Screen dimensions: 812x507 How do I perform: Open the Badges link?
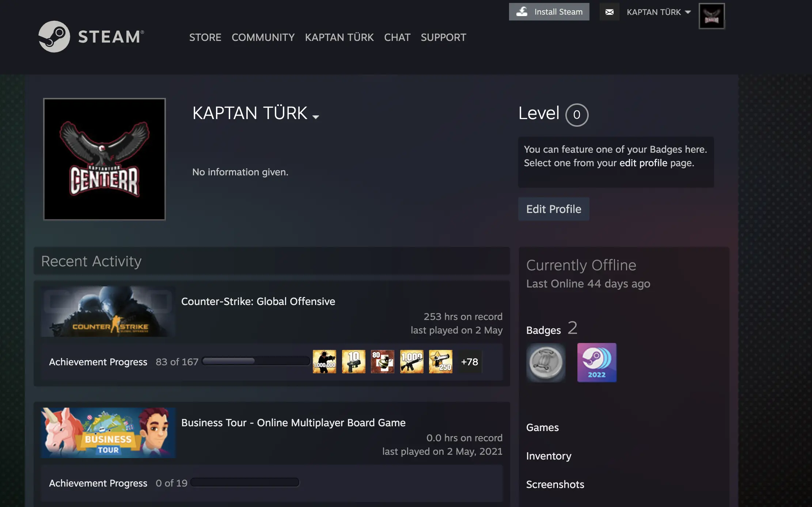(x=543, y=330)
